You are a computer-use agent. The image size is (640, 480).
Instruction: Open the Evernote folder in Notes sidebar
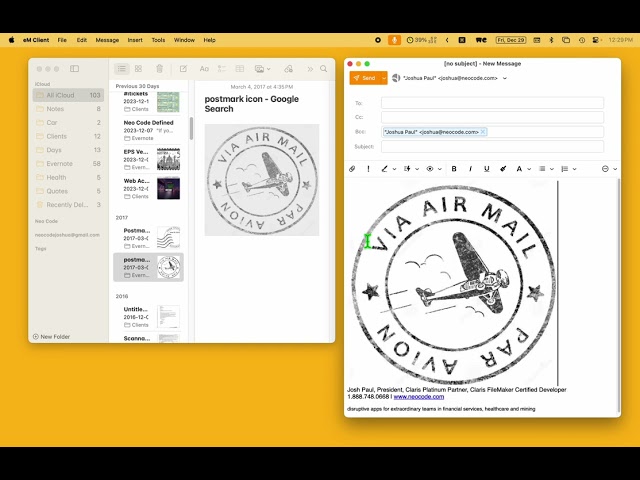pos(68,164)
